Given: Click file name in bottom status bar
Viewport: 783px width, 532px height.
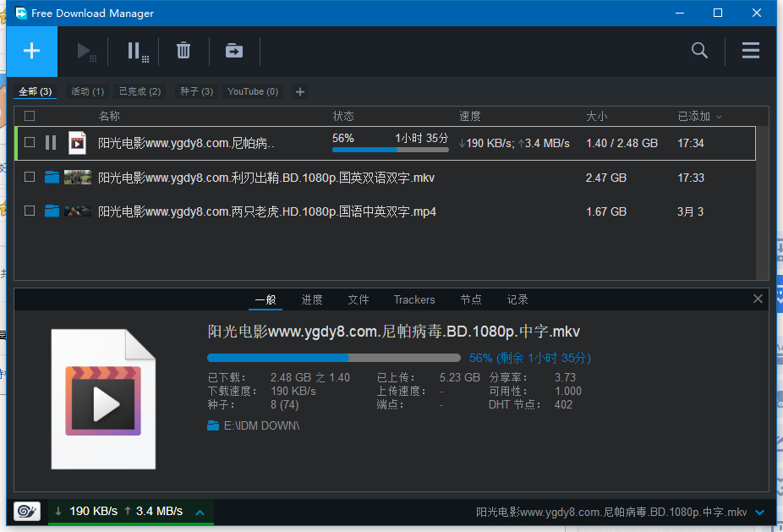Looking at the screenshot, I should coord(611,512).
